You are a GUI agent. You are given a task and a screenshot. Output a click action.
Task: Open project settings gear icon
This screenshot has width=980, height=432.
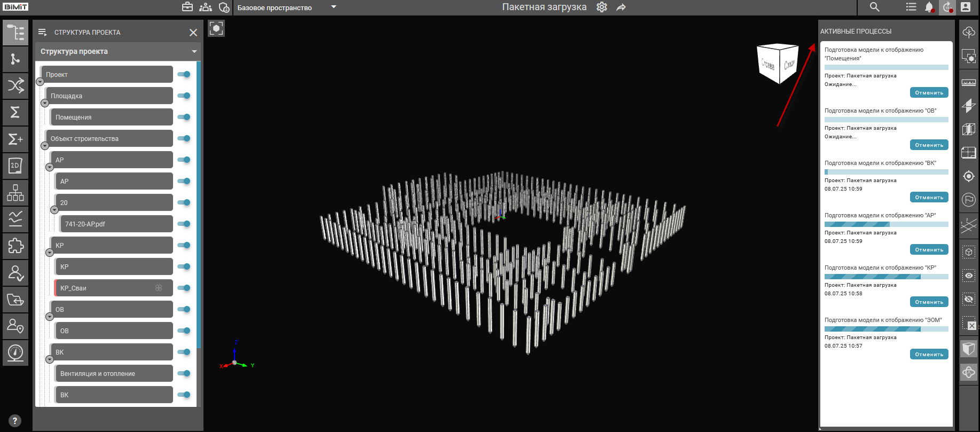point(602,7)
